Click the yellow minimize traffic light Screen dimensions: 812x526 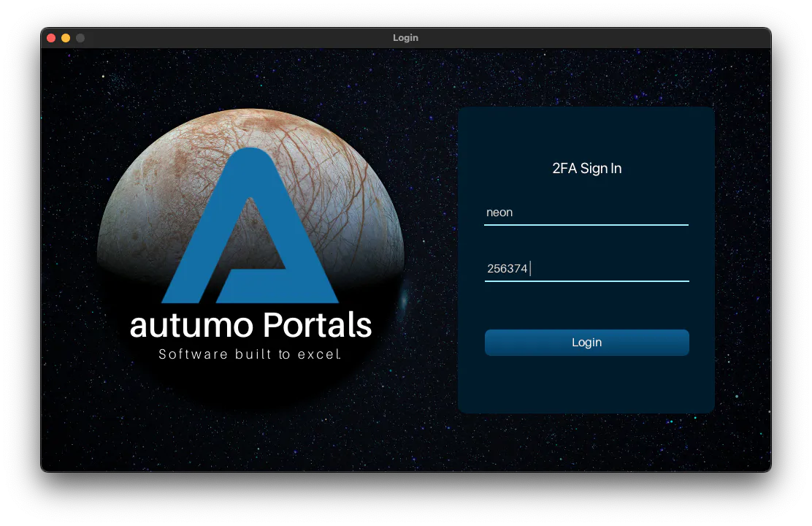coord(65,37)
